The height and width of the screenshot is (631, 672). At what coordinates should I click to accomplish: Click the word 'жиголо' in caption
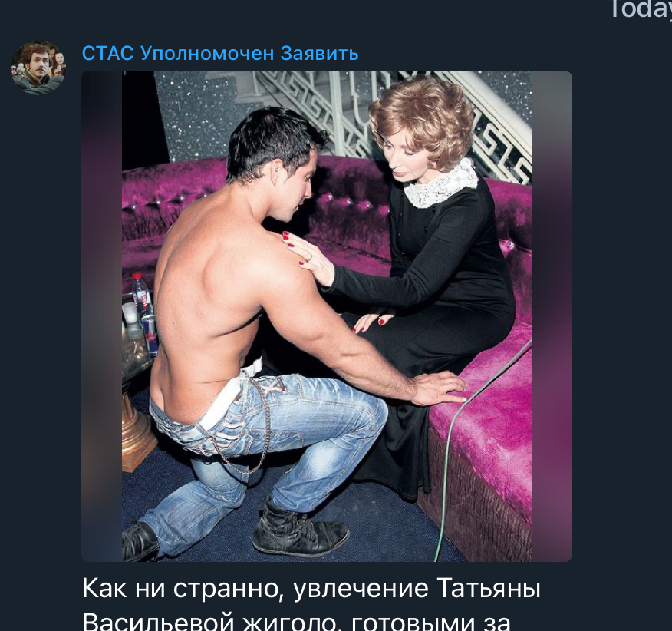tap(291, 621)
